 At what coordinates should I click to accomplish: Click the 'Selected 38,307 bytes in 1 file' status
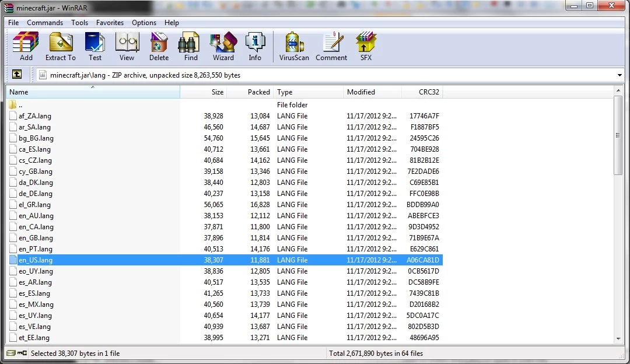coord(75,353)
